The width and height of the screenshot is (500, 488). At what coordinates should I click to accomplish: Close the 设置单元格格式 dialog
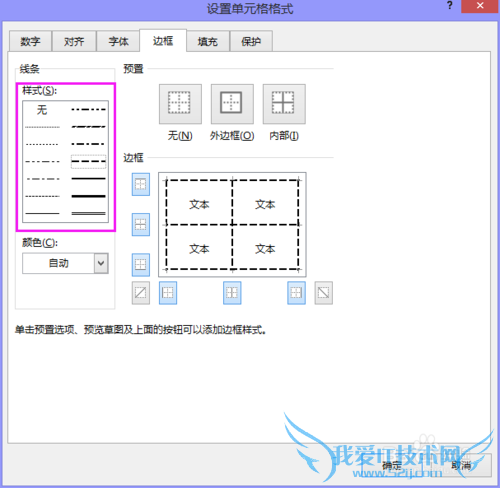click(480, 6)
